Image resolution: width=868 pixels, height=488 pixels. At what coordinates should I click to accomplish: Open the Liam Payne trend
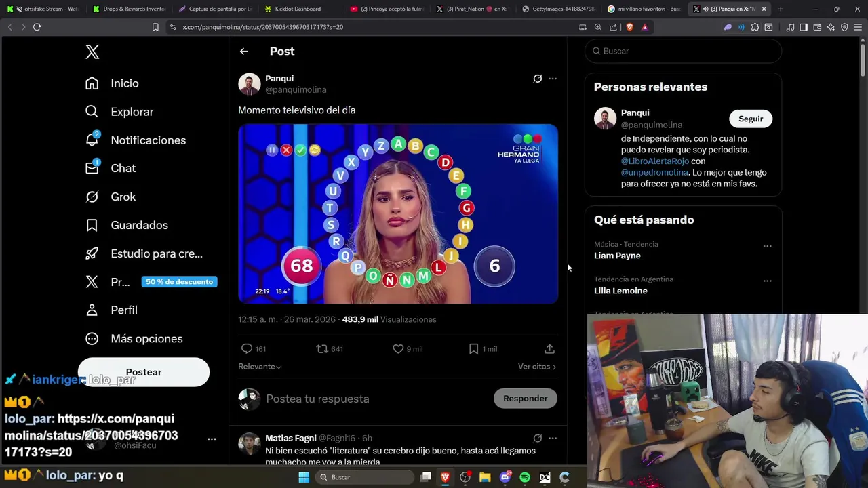(x=617, y=256)
